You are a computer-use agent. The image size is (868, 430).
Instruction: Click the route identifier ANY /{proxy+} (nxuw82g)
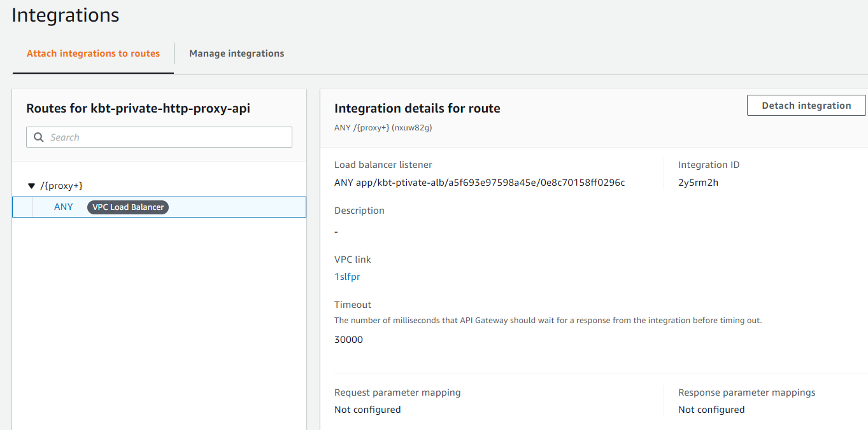pos(383,127)
